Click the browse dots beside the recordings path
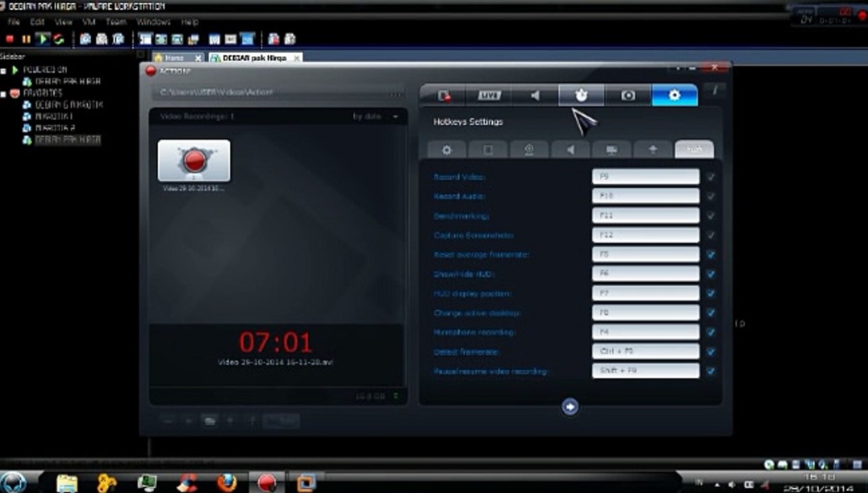The image size is (868, 493). [x=396, y=92]
